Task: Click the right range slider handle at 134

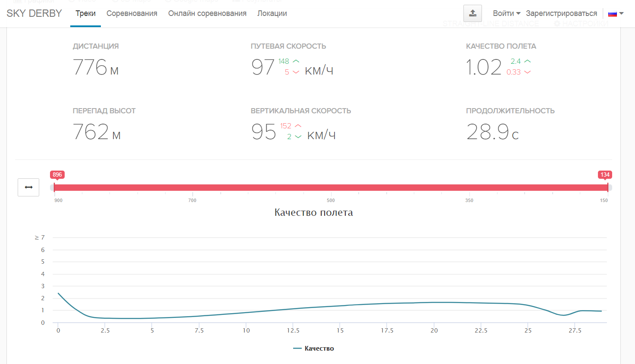Action: [x=608, y=187]
